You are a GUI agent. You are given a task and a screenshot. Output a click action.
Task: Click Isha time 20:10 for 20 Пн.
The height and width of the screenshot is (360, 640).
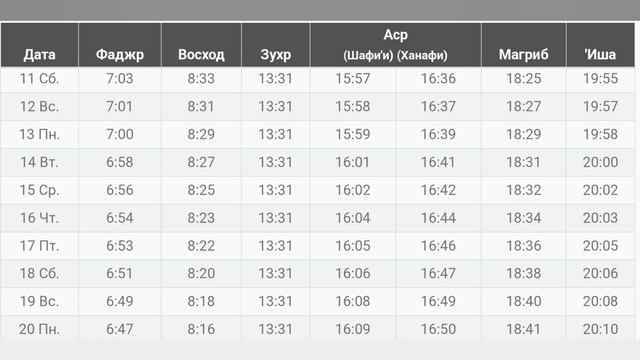click(600, 329)
